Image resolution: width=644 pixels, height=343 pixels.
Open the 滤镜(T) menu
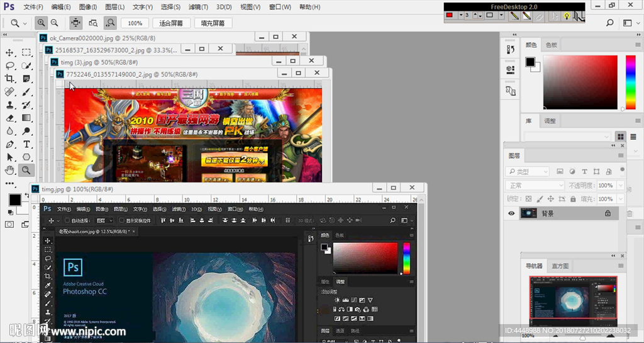[198, 7]
